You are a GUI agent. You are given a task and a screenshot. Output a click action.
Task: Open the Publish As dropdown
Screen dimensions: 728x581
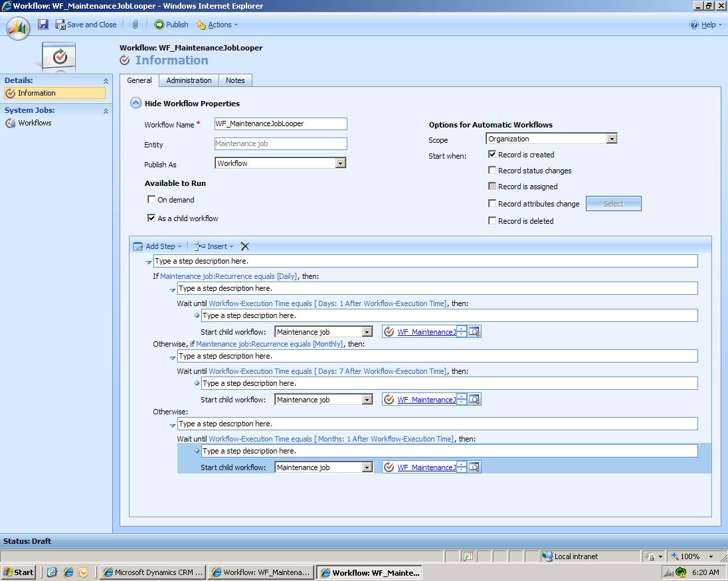[341, 163]
